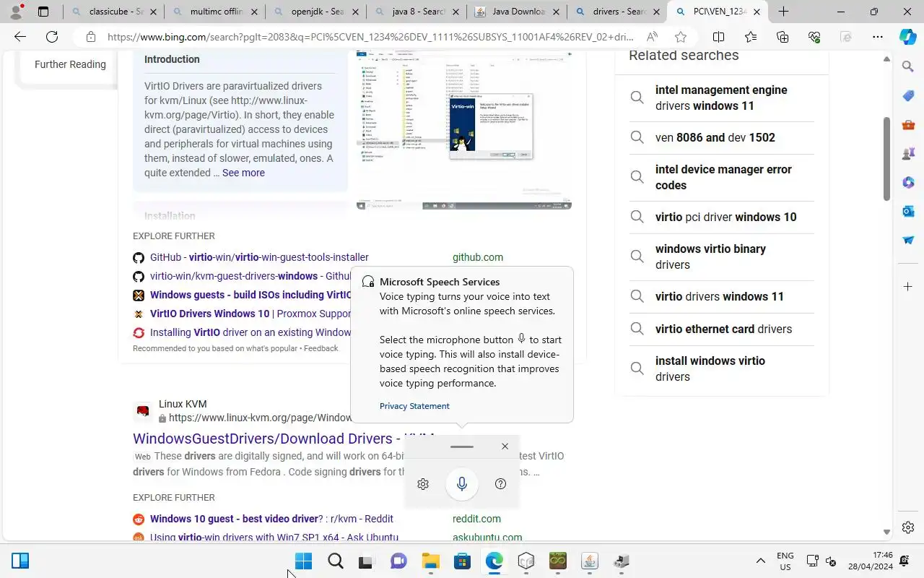
Task: Go back to previous page
Action: pyautogui.click(x=20, y=37)
